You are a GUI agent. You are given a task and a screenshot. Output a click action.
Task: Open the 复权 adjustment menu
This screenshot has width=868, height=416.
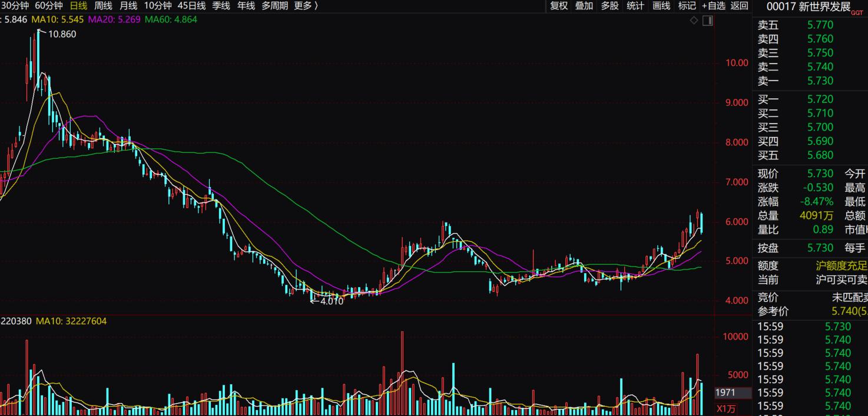(559, 6)
